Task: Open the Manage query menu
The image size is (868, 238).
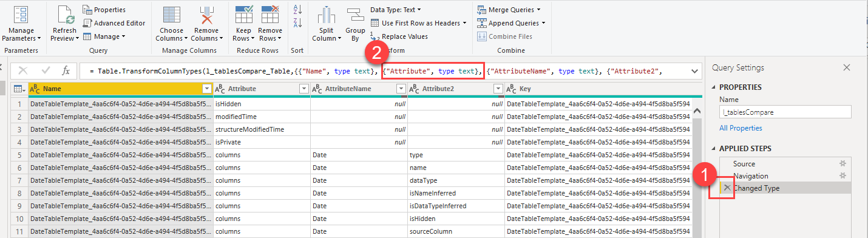Action: tap(104, 36)
